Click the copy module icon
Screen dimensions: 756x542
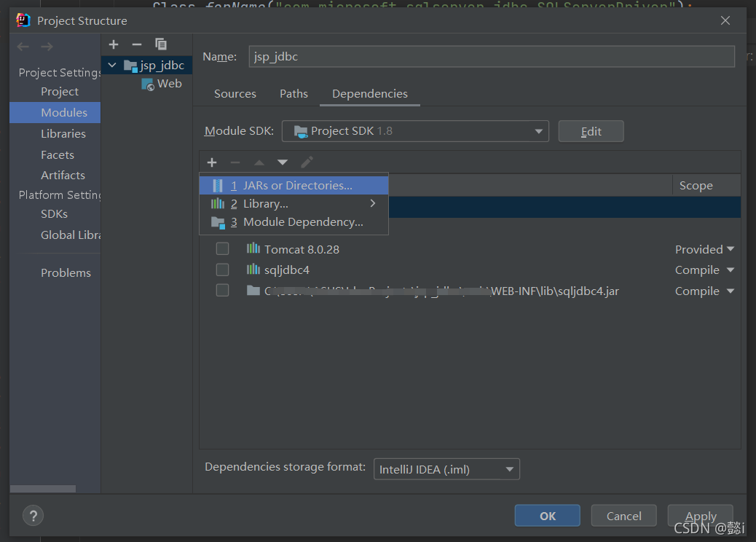click(161, 44)
